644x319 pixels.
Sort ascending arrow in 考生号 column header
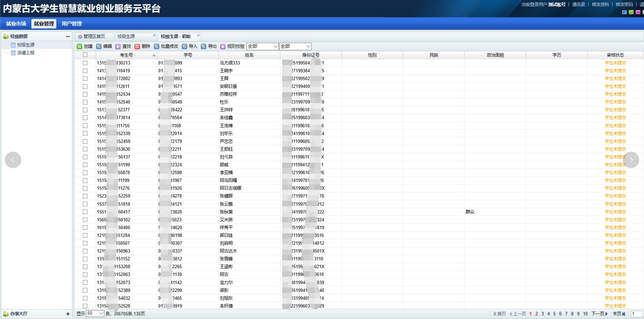click(x=154, y=55)
